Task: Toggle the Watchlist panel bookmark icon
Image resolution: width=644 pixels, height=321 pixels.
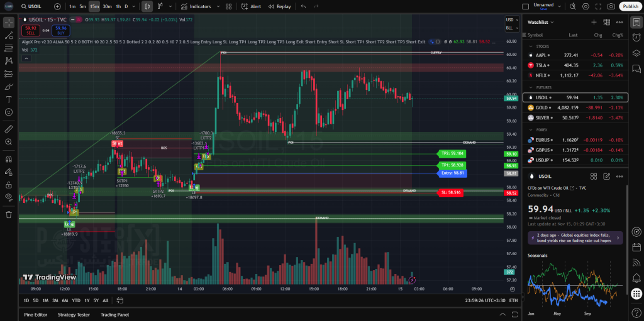Action: click(636, 22)
